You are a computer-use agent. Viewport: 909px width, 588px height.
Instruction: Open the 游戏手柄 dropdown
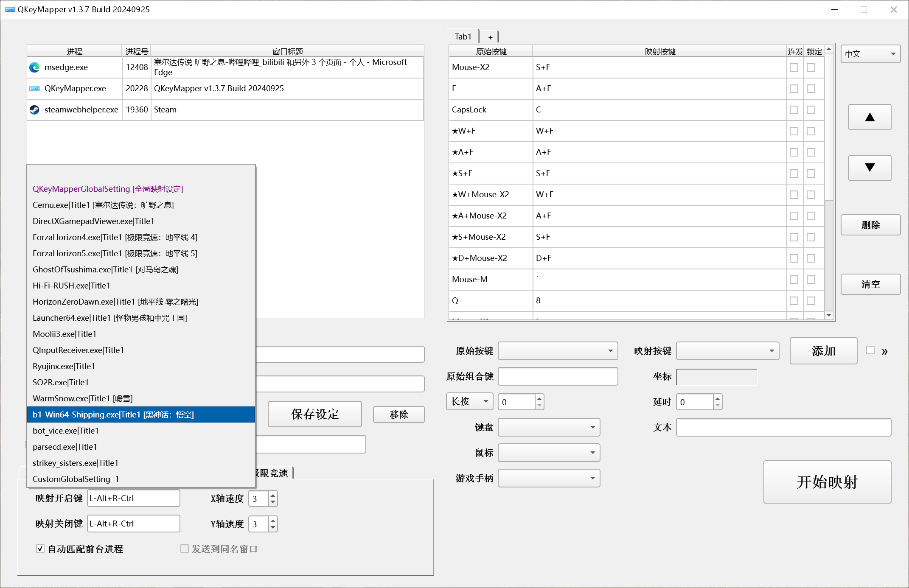pyautogui.click(x=549, y=478)
